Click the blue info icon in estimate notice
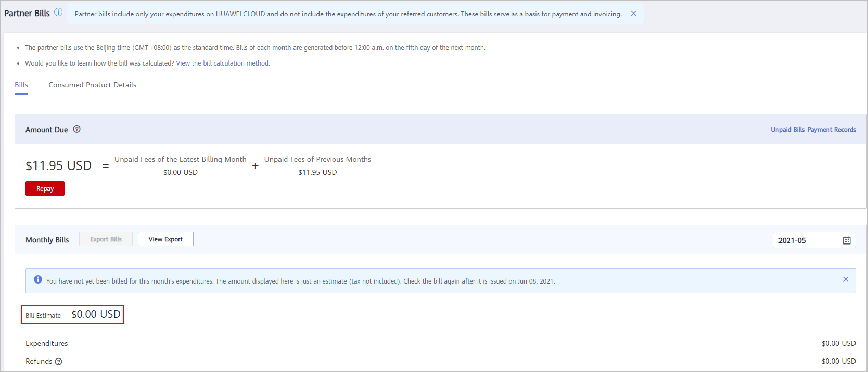 click(38, 280)
